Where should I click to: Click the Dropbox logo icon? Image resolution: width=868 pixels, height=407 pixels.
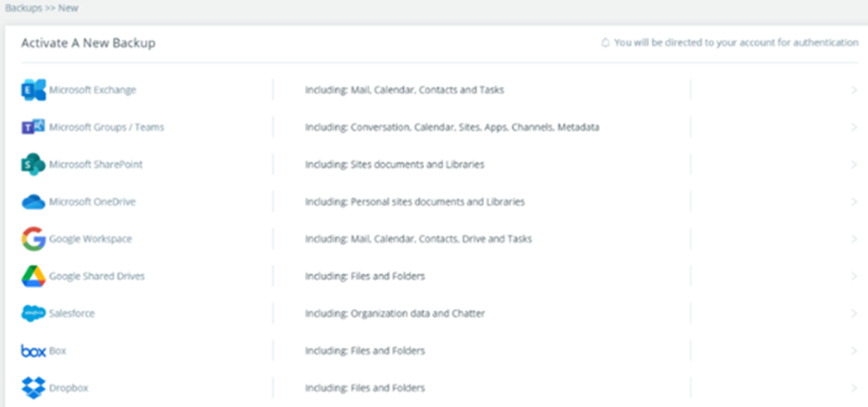33,388
